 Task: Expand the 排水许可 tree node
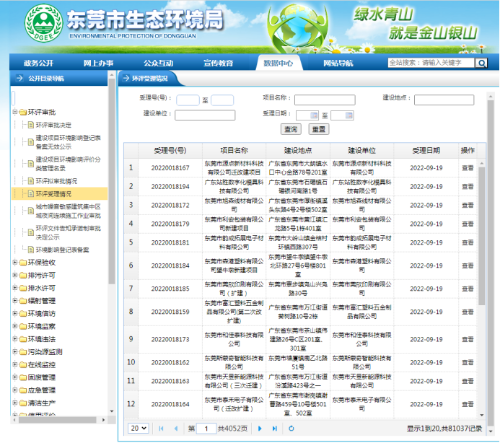click(15, 288)
